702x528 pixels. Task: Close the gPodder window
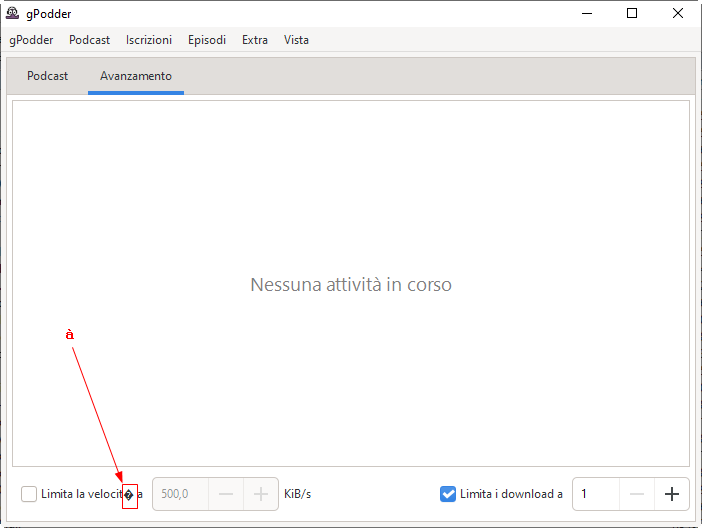[x=678, y=13]
